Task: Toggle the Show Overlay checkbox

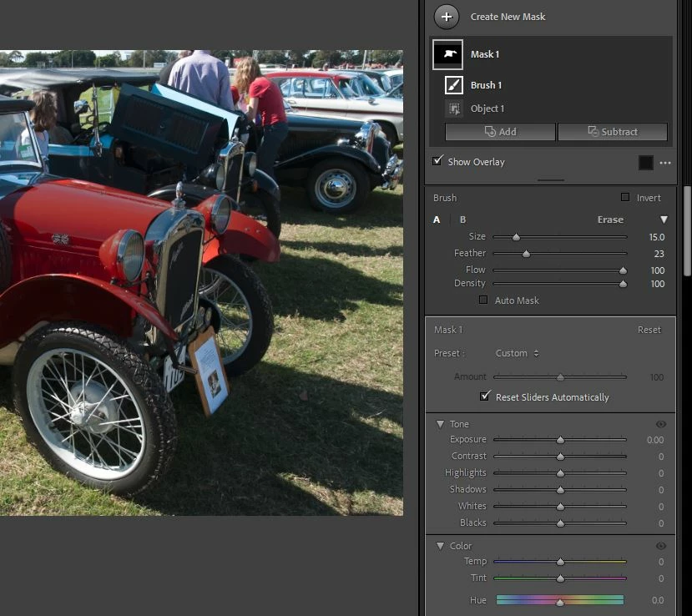Action: [x=437, y=160]
